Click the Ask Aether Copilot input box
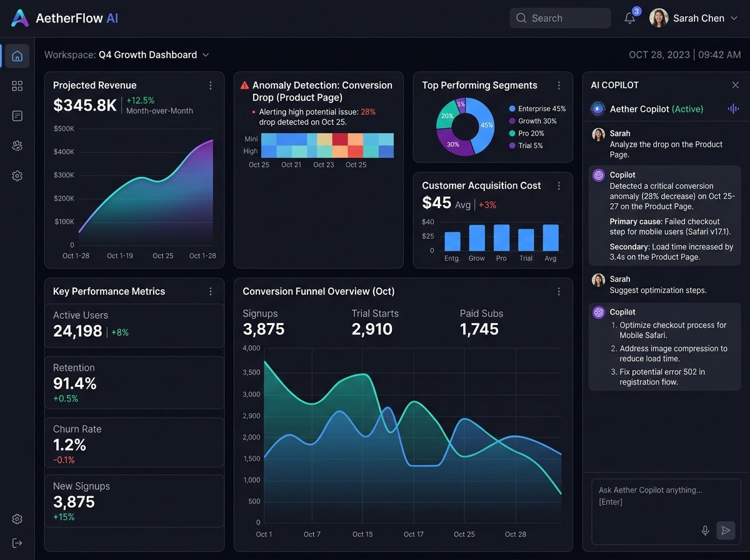The width and height of the screenshot is (750, 560). point(666,512)
